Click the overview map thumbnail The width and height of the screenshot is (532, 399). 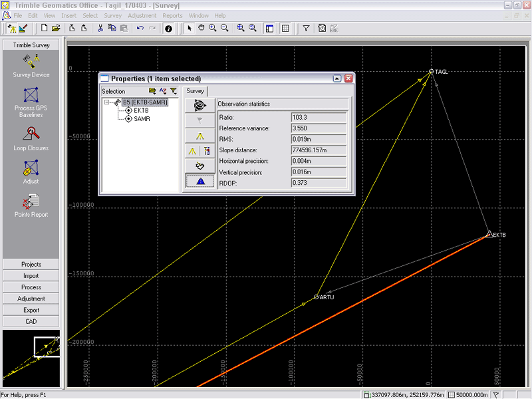pos(31,359)
